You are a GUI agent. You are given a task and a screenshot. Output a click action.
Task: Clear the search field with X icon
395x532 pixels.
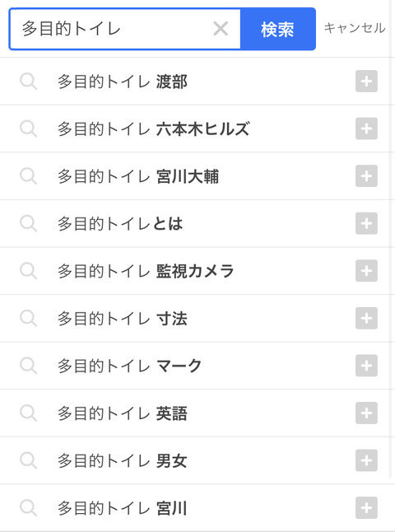click(x=221, y=29)
